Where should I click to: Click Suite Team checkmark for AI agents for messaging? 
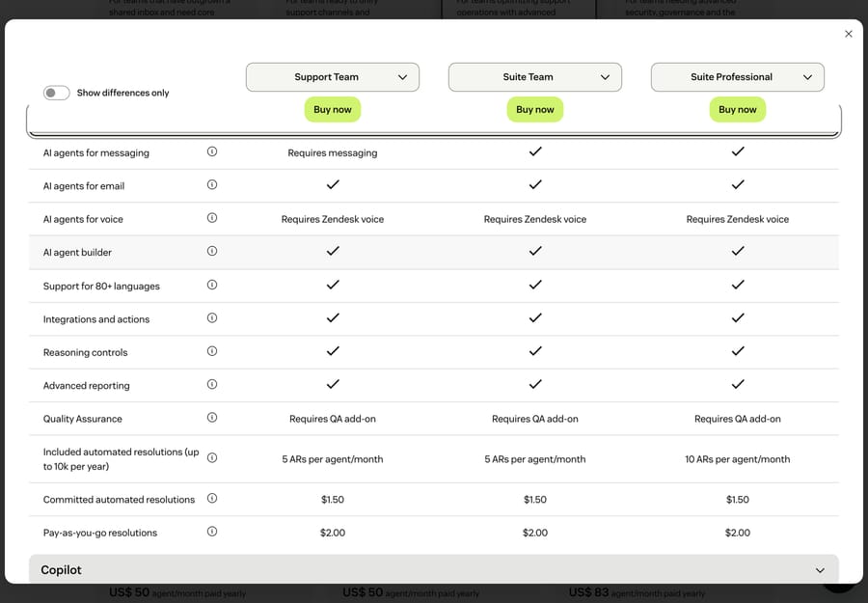click(x=534, y=151)
